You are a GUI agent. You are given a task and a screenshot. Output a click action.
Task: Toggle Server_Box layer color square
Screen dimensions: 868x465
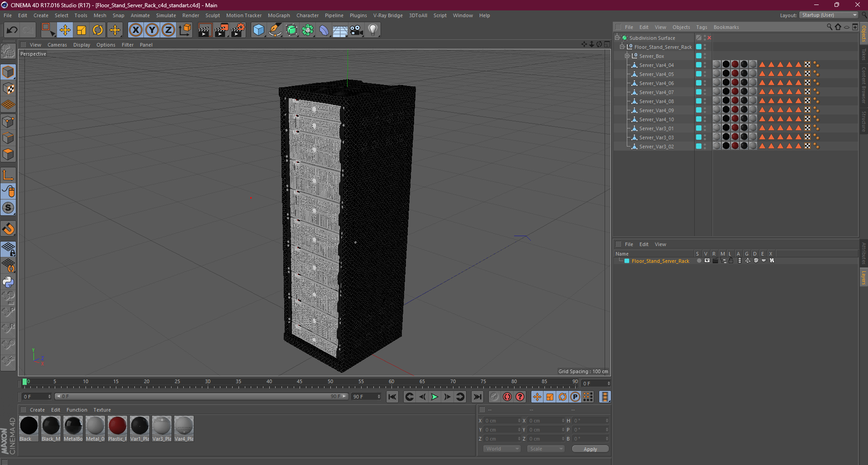click(x=699, y=56)
